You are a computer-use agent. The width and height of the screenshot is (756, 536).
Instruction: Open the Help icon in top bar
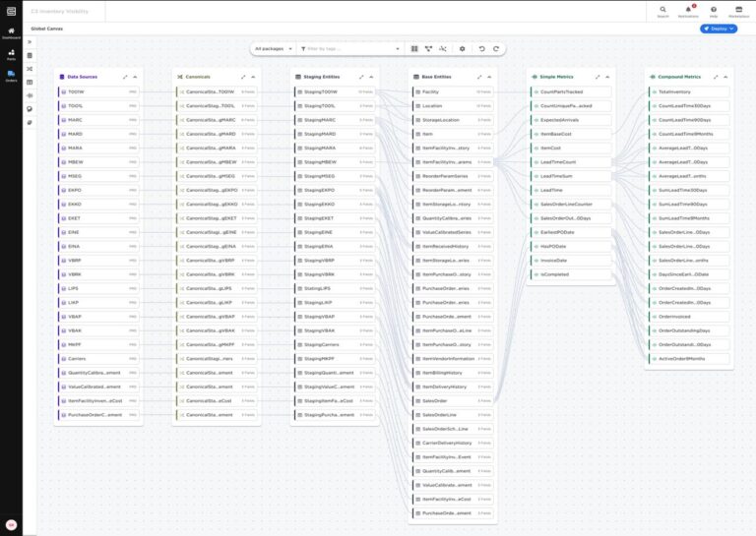pos(713,11)
